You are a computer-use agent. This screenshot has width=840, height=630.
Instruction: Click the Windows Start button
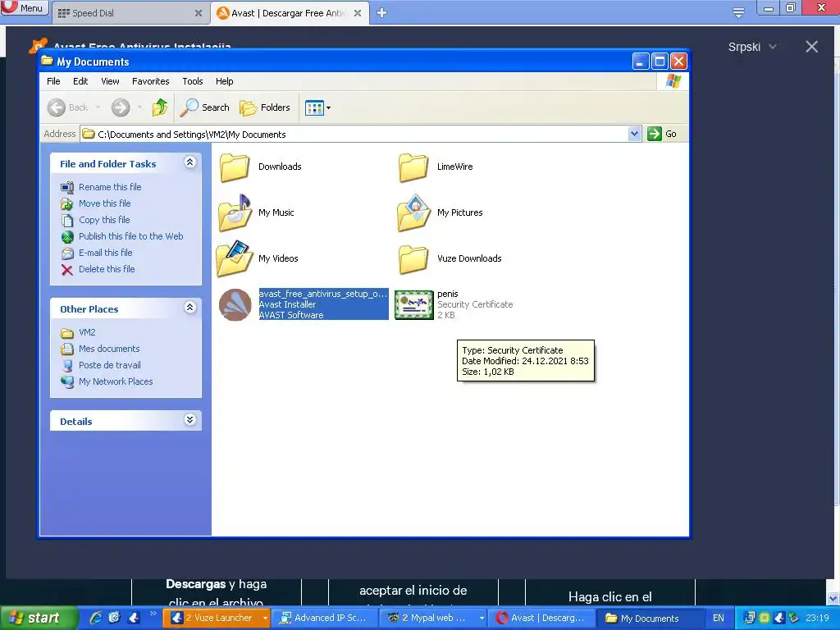click(x=39, y=618)
